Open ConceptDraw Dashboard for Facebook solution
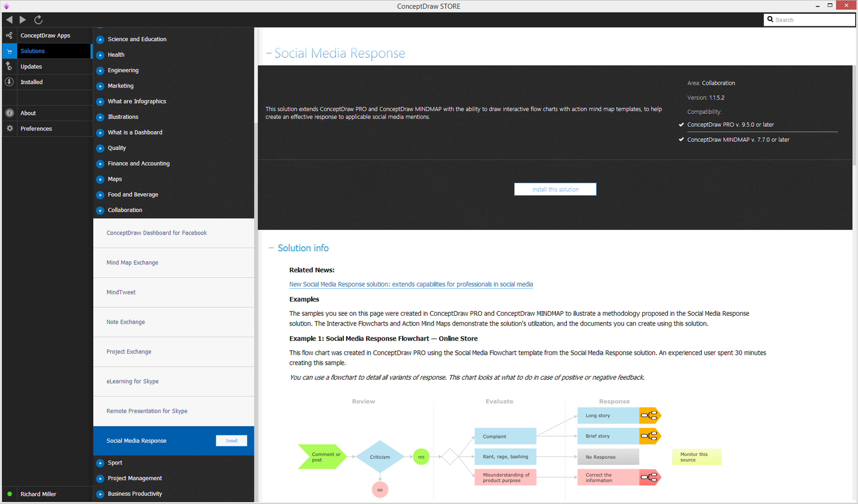 click(173, 233)
